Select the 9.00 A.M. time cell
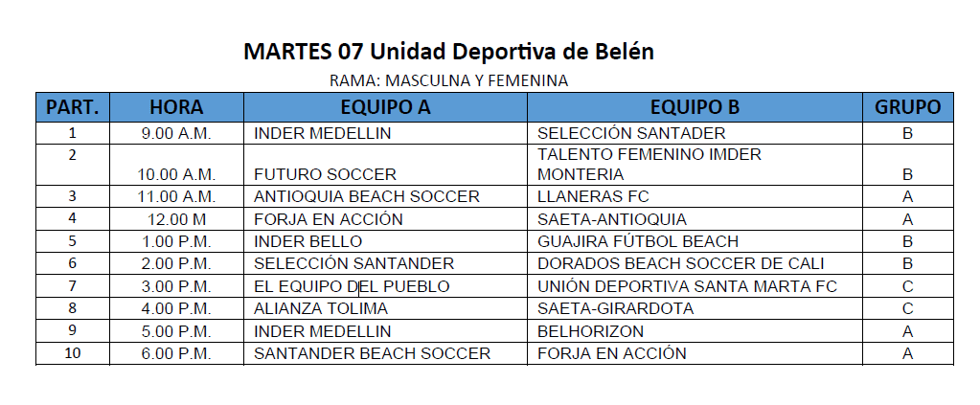This screenshot has height=405, width=980. (x=177, y=133)
